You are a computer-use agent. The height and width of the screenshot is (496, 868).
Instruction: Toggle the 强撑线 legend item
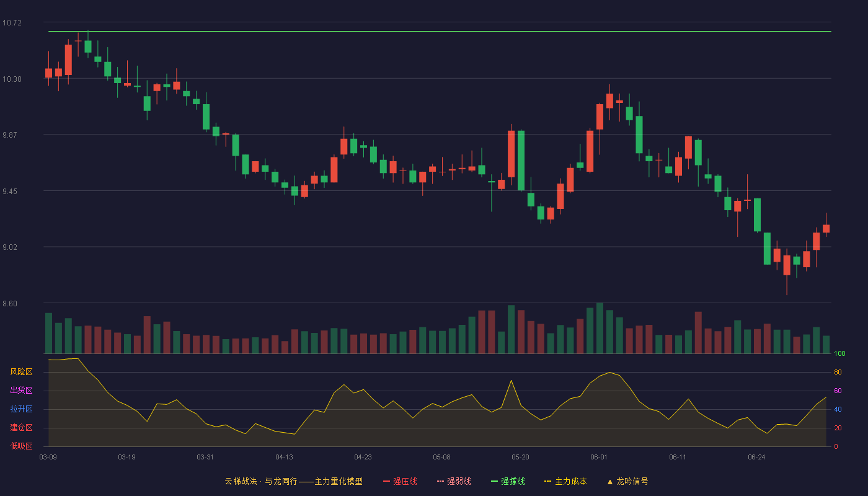tap(508, 481)
